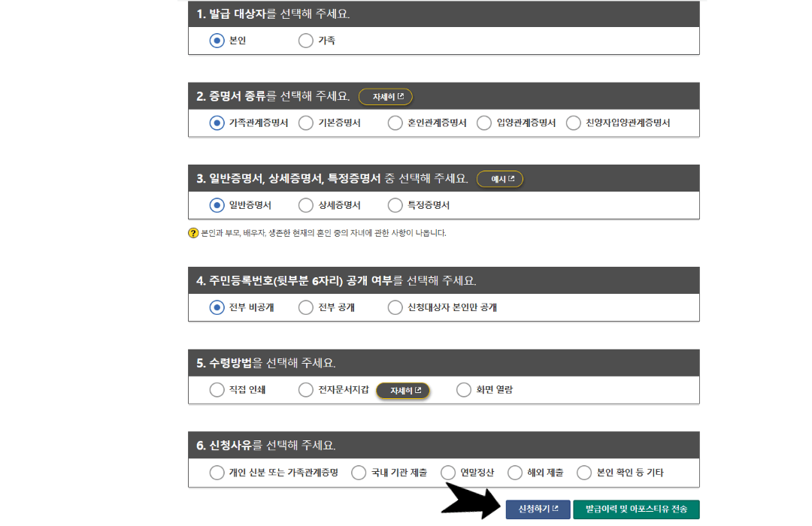This screenshot has width=812, height=526.
Task: Click the 신청하기 submit button
Action: [x=537, y=508]
